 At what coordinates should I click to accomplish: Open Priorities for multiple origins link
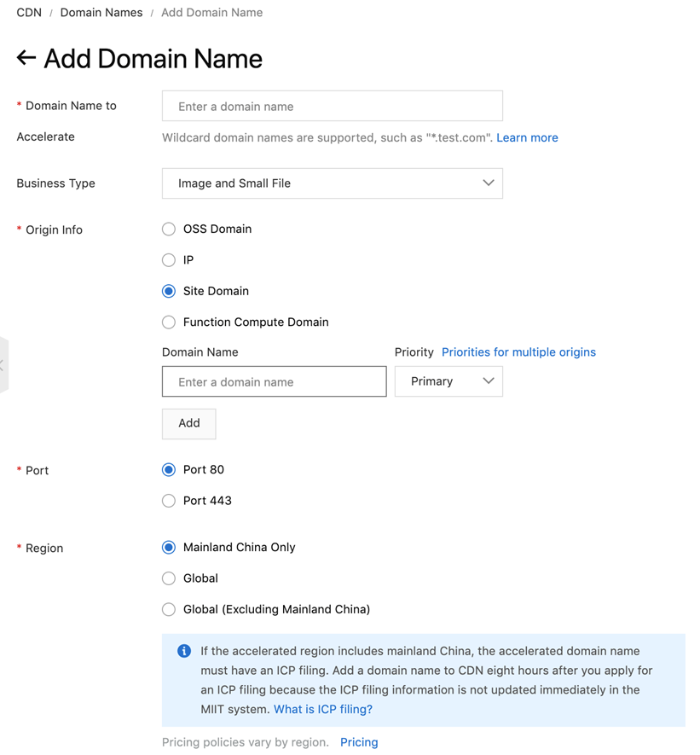(518, 352)
